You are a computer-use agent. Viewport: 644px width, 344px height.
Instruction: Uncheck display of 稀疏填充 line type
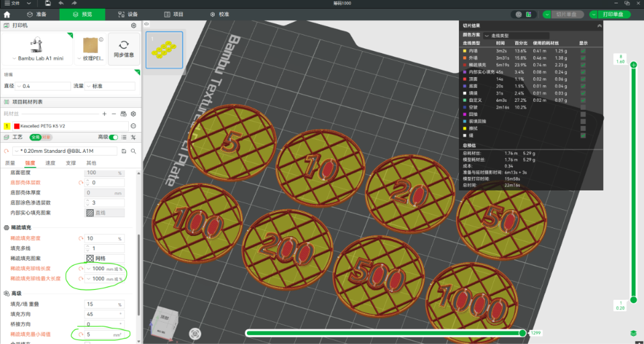point(583,65)
